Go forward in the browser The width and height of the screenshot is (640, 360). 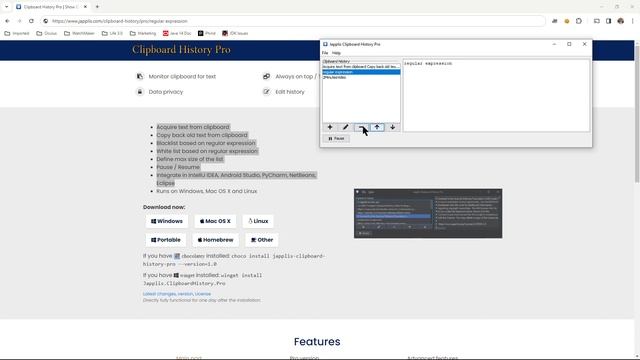[19, 21]
